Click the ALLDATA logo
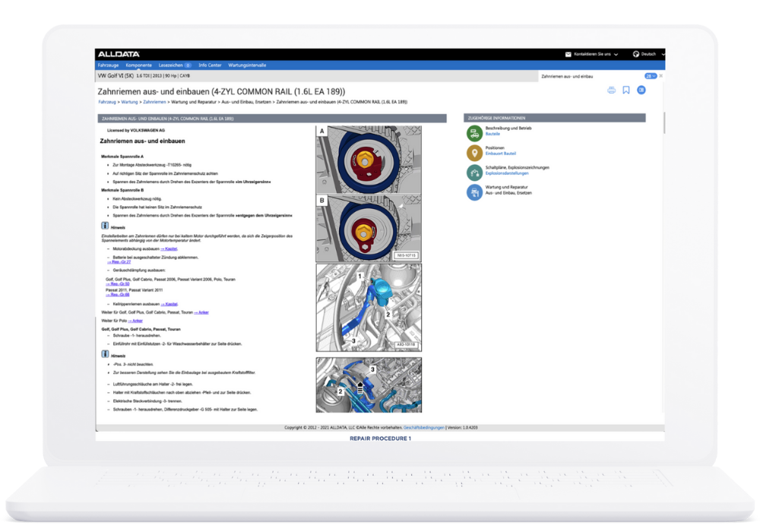Viewport: 760px width, 532px height. pos(119,54)
